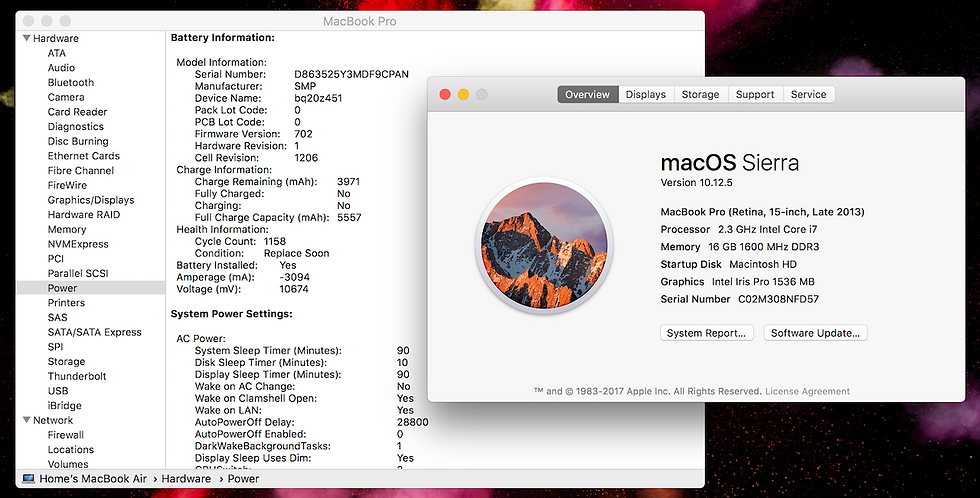Image resolution: width=980 pixels, height=498 pixels.
Task: Select ATA in the Hardware list
Action: pyautogui.click(x=57, y=53)
